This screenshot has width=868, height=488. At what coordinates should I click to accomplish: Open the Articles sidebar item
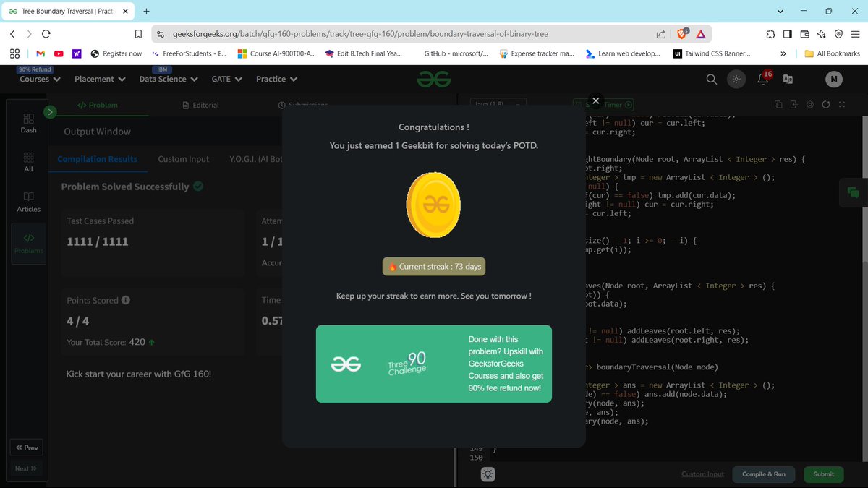(x=28, y=202)
